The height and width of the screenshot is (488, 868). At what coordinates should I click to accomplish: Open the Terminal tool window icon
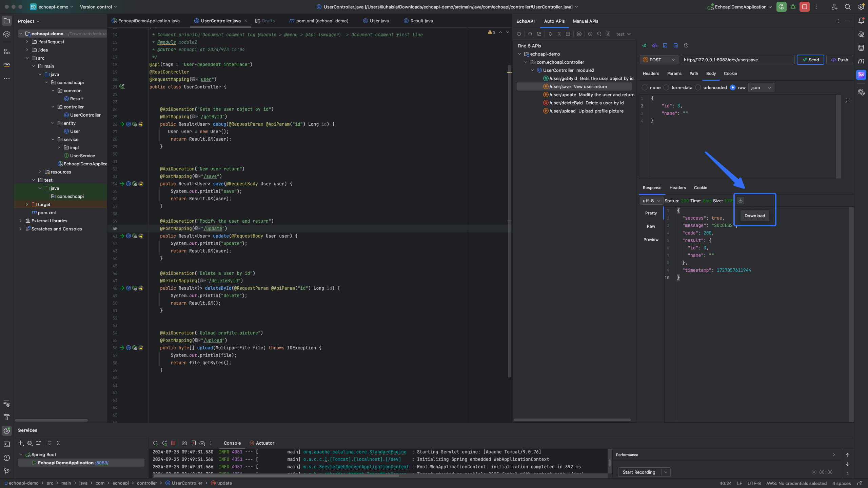click(7, 444)
